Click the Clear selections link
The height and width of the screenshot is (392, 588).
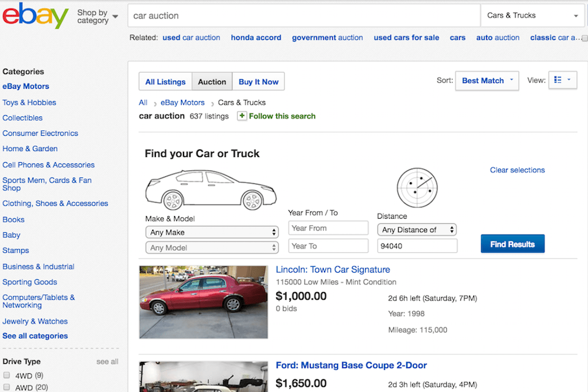pos(517,170)
